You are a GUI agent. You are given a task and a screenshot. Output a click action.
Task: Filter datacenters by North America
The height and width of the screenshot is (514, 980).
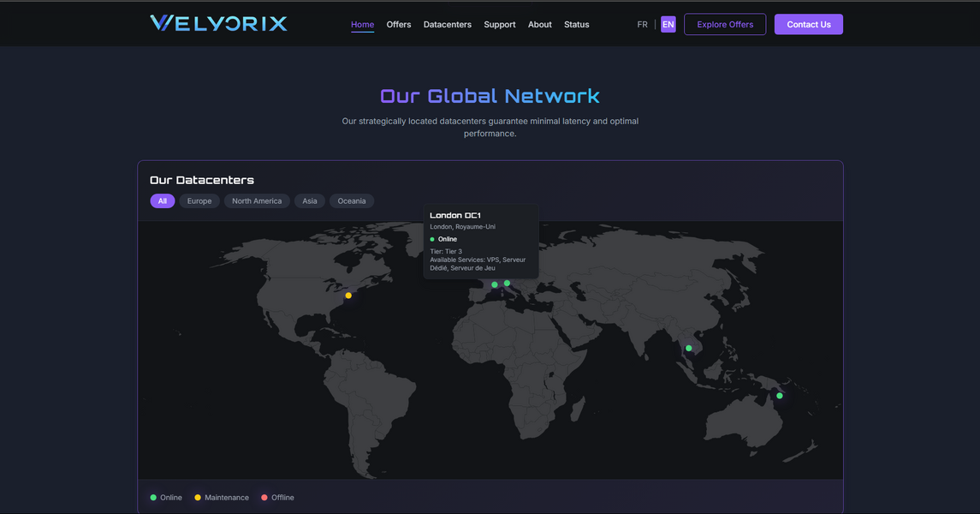[257, 200]
